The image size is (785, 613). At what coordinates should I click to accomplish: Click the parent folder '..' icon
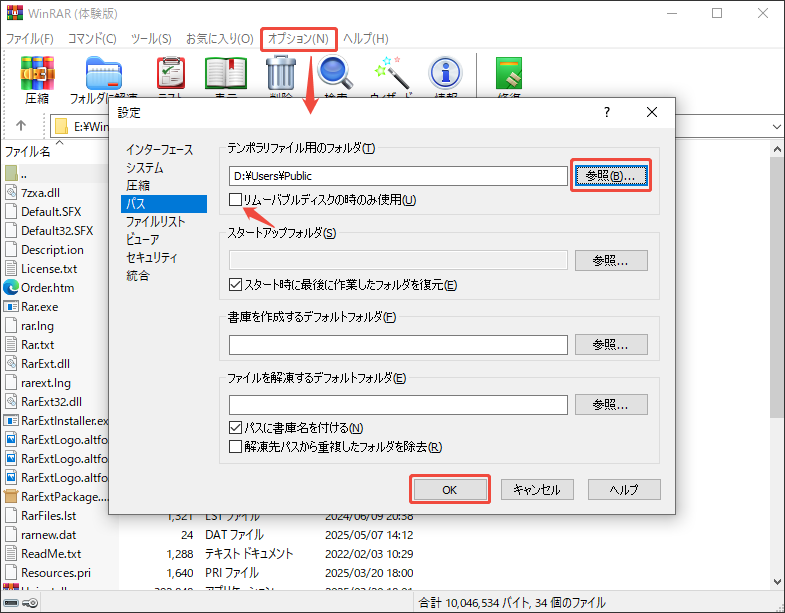pyautogui.click(x=11, y=173)
